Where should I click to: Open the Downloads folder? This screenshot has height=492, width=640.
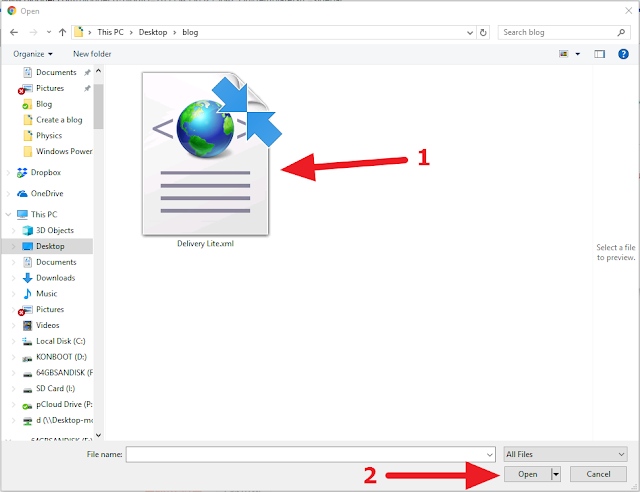56,278
